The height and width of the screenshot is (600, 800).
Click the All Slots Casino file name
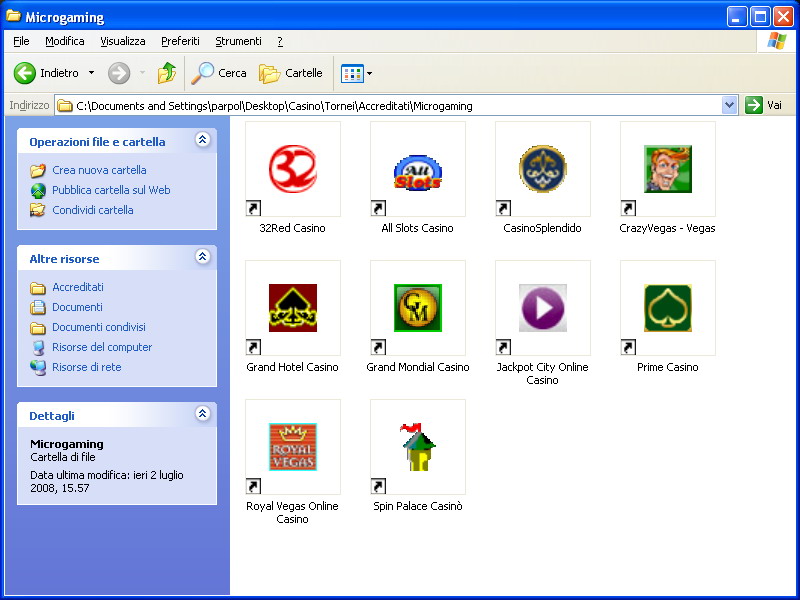pos(417,228)
